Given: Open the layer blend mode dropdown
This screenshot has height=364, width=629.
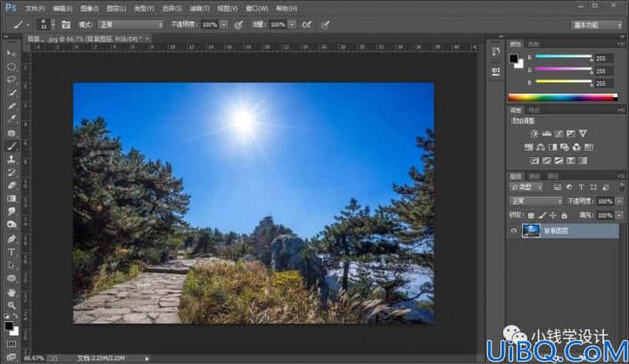Looking at the screenshot, I should tap(535, 201).
